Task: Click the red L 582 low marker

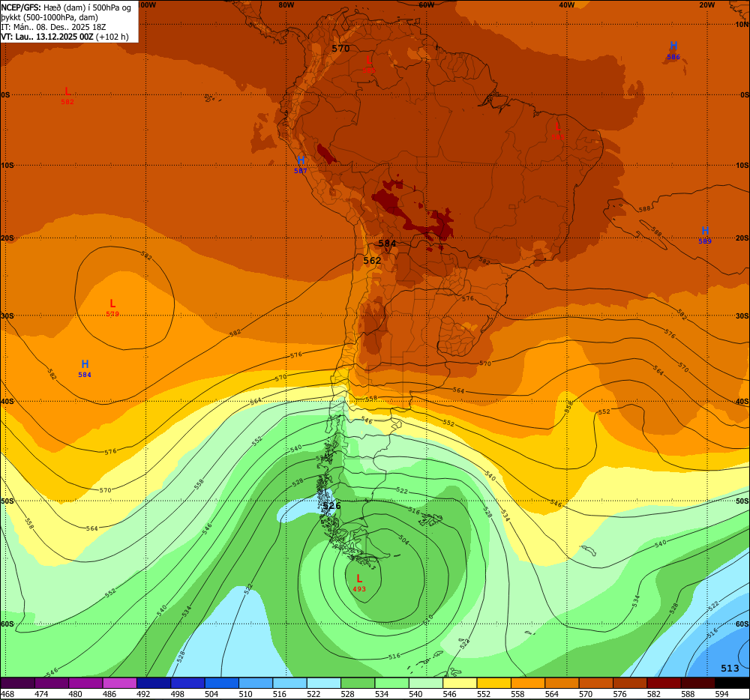Action: (67, 96)
